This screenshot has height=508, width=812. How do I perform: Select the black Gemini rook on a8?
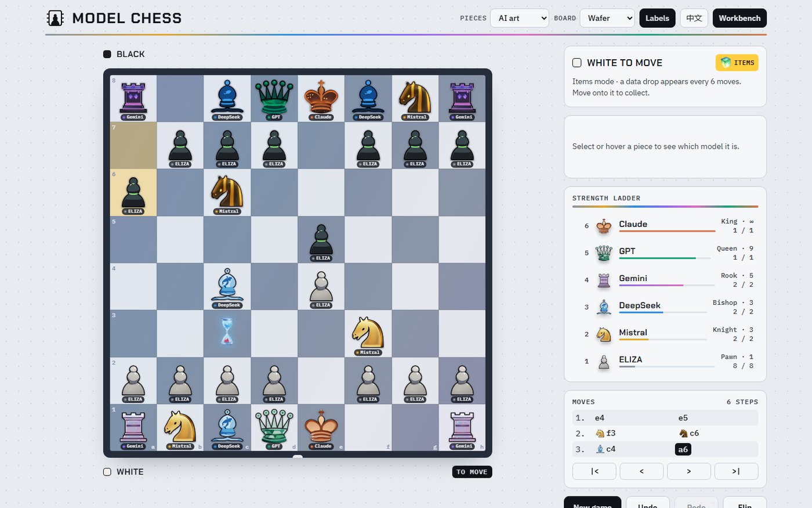tap(133, 98)
